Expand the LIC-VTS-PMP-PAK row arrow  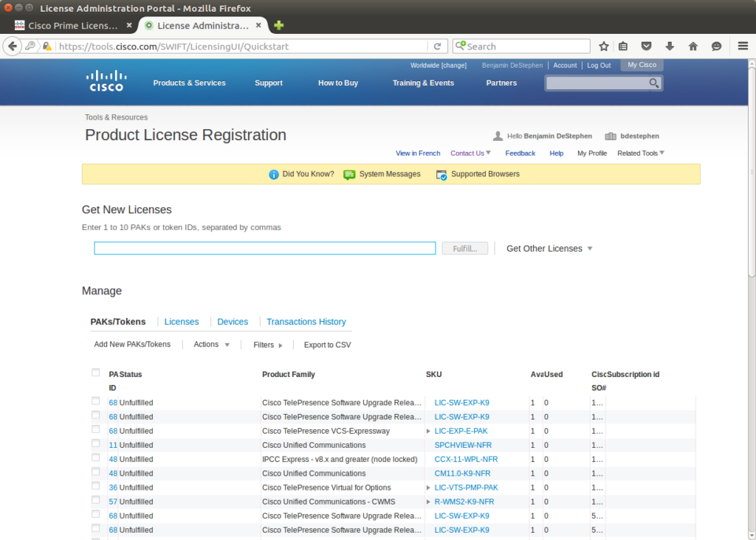(x=428, y=488)
